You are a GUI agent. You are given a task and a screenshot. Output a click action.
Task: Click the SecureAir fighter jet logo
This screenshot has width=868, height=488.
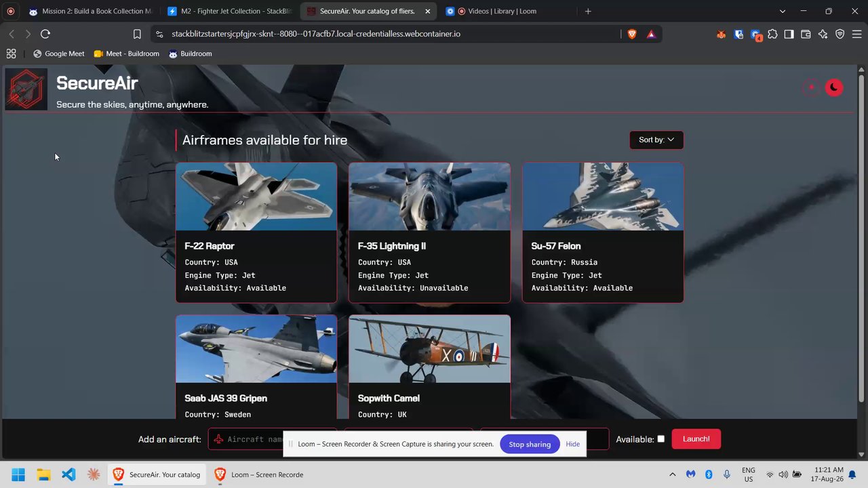pyautogui.click(x=26, y=89)
